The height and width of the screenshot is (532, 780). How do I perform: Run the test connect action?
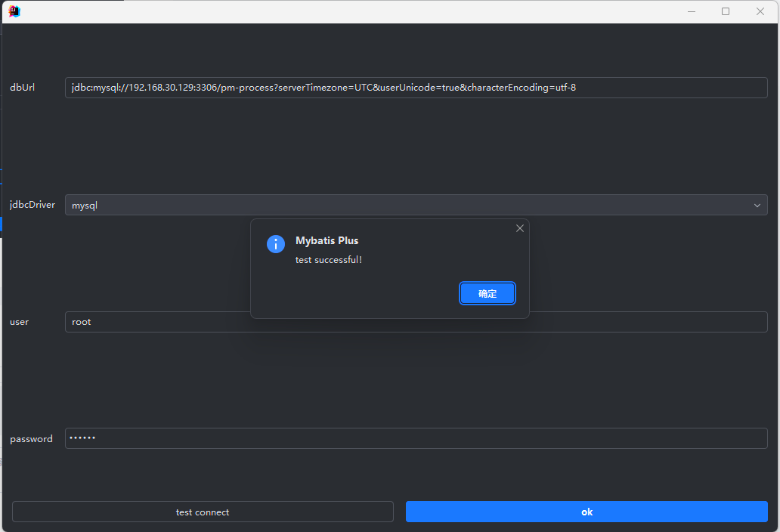202,512
